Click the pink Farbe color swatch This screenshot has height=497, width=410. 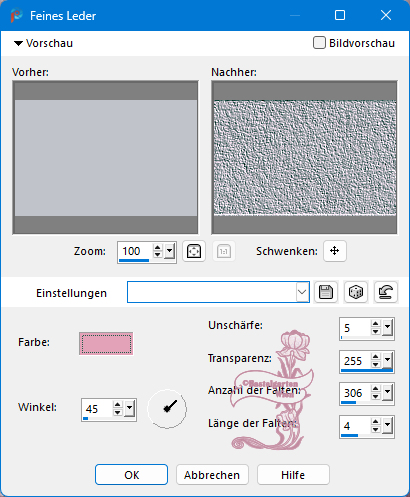pos(106,344)
